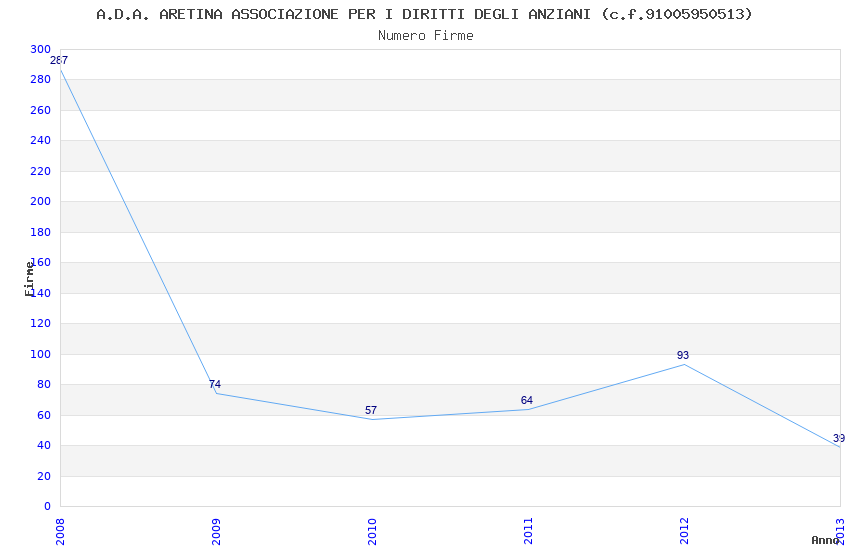Select the vertical axis title Firme
Screen dimensions: 850x550
click(29, 278)
